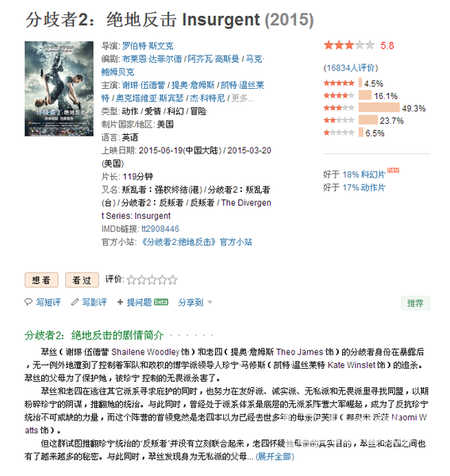
Task: Open IMDb link tt2908446
Action: point(160,229)
